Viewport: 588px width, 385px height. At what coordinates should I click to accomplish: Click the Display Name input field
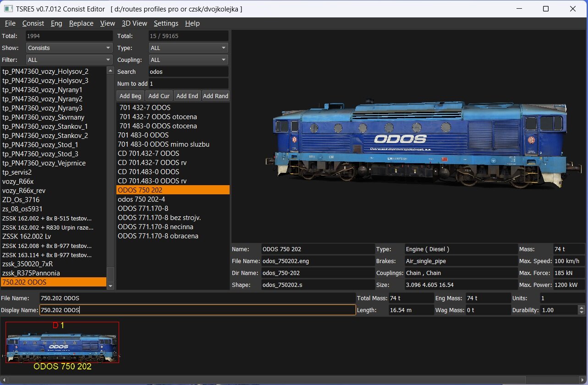[197, 310]
